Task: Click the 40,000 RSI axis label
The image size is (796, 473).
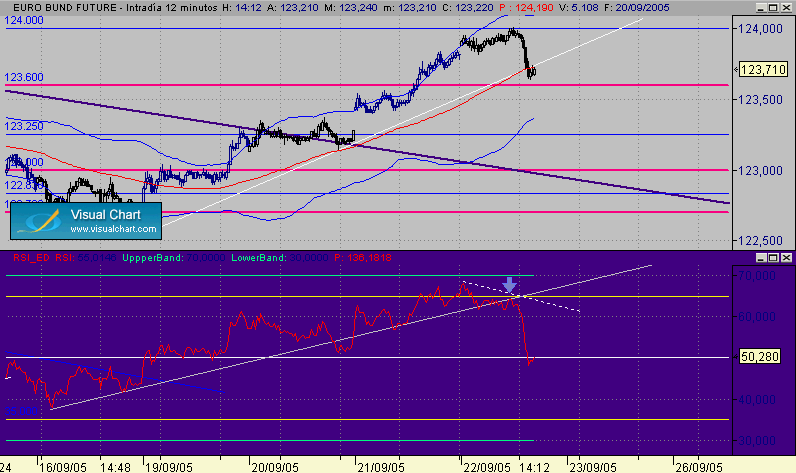Action: 757,400
